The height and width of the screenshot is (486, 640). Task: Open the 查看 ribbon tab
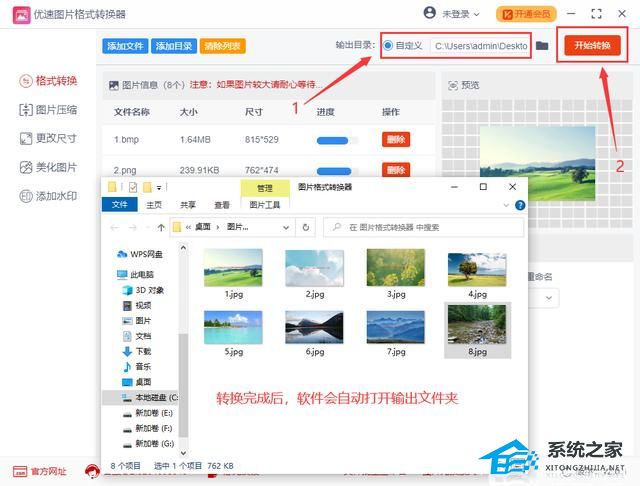pos(222,205)
